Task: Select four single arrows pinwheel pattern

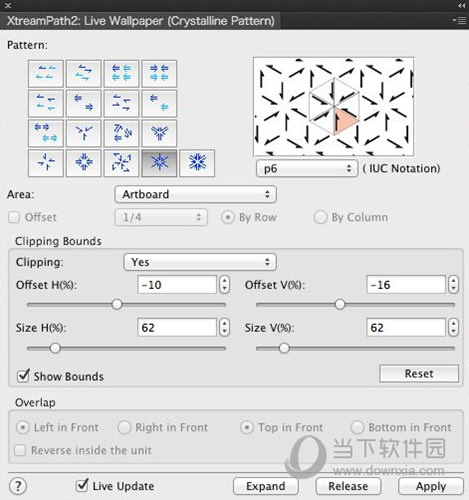Action: [x=46, y=163]
